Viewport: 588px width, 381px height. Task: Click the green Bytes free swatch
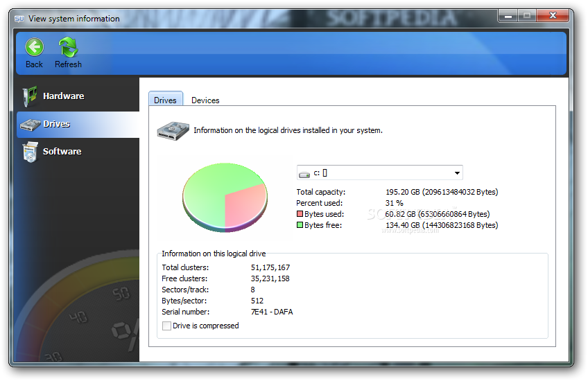[300, 225]
